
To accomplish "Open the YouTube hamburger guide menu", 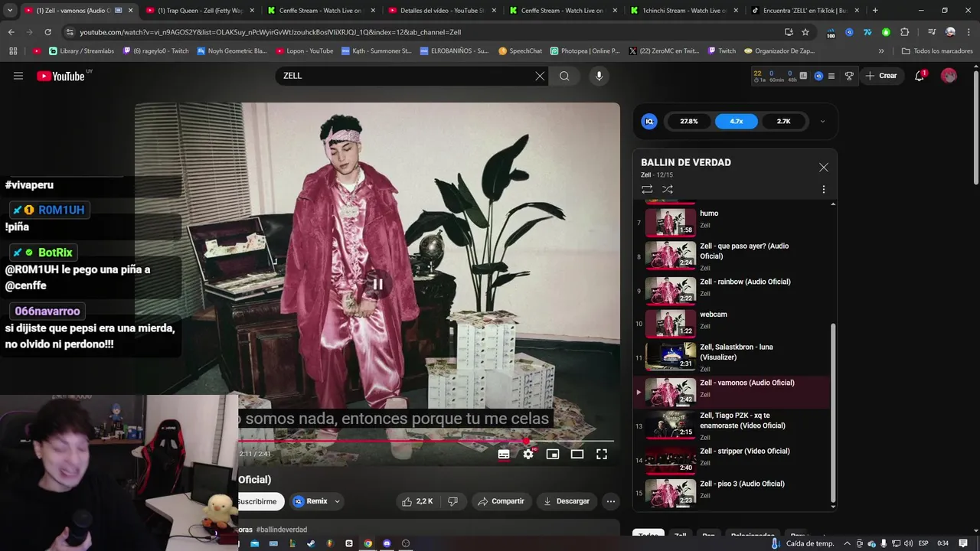I will pos(18,76).
